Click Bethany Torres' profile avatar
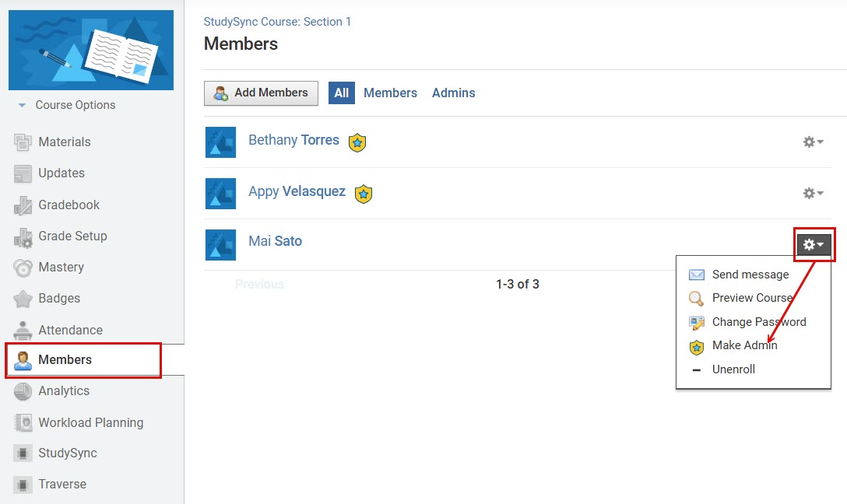Image resolution: width=847 pixels, height=504 pixels. [220, 142]
